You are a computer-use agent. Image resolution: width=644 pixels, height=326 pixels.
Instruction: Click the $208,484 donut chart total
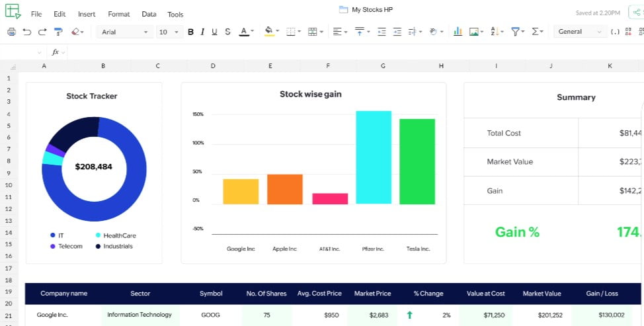(x=94, y=167)
